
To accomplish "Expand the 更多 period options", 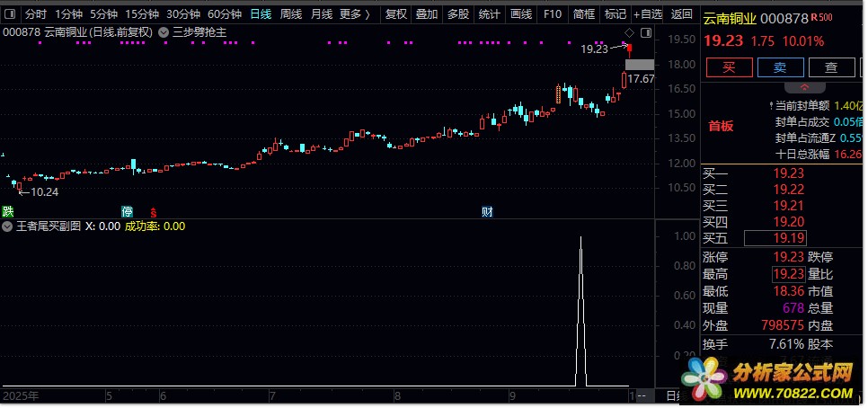I will click(x=355, y=14).
